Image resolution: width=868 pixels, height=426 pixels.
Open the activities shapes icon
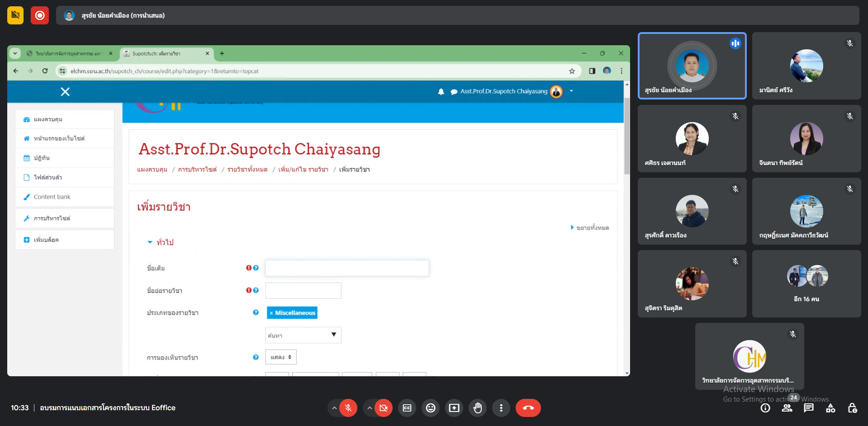tap(830, 408)
